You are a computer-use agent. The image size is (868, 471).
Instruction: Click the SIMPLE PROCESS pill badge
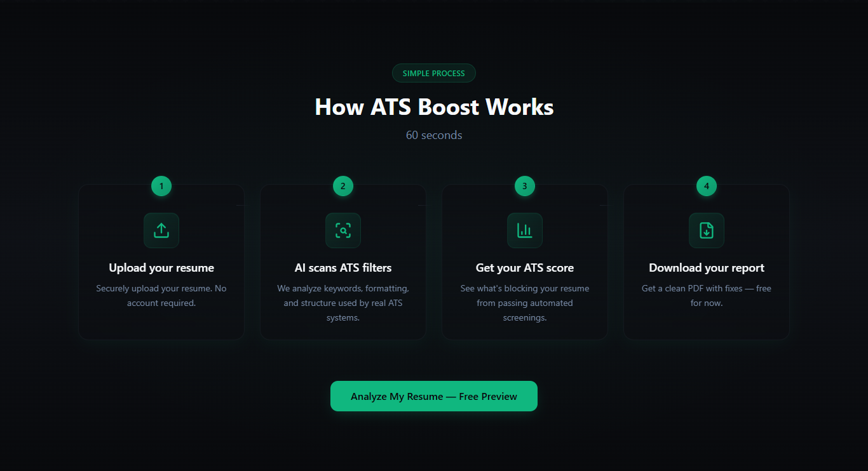click(434, 73)
